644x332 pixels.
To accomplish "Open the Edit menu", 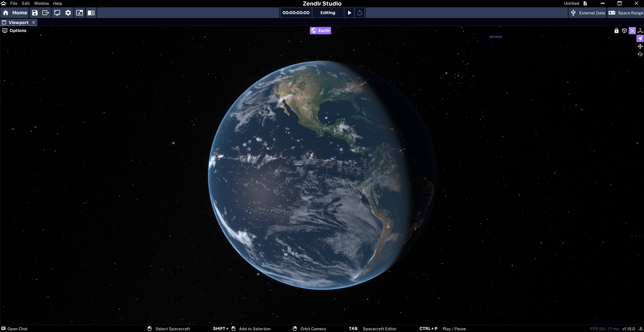I will pyautogui.click(x=26, y=3).
